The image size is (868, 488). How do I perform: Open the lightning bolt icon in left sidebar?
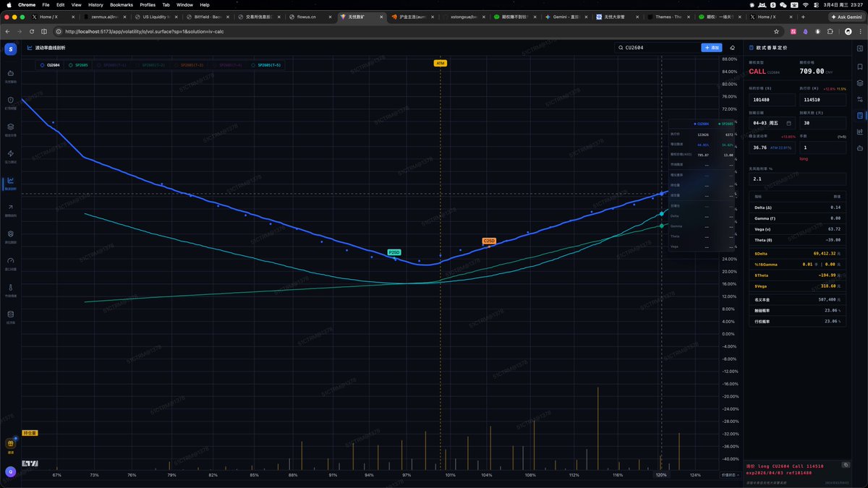tap(10, 153)
